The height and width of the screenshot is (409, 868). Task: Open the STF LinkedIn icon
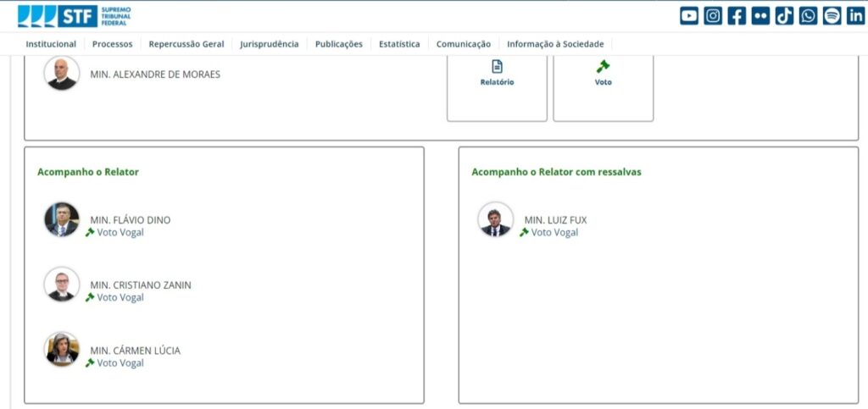pos(856,16)
